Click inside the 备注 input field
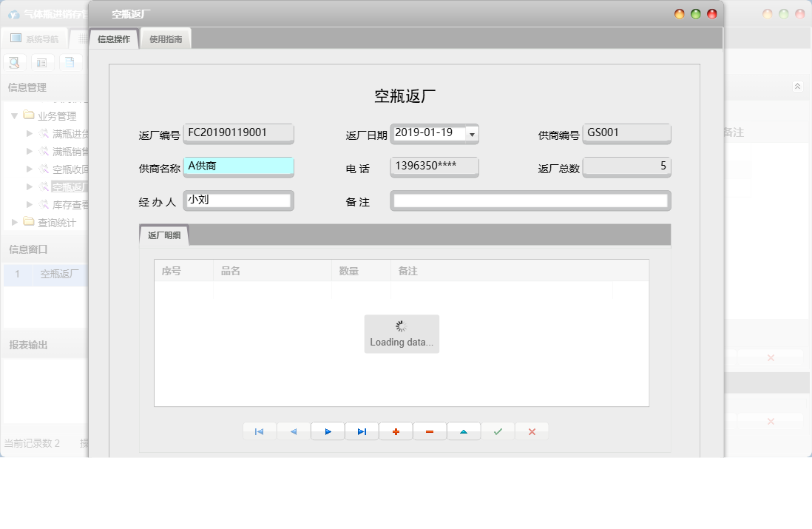The image size is (812, 529). 529,201
